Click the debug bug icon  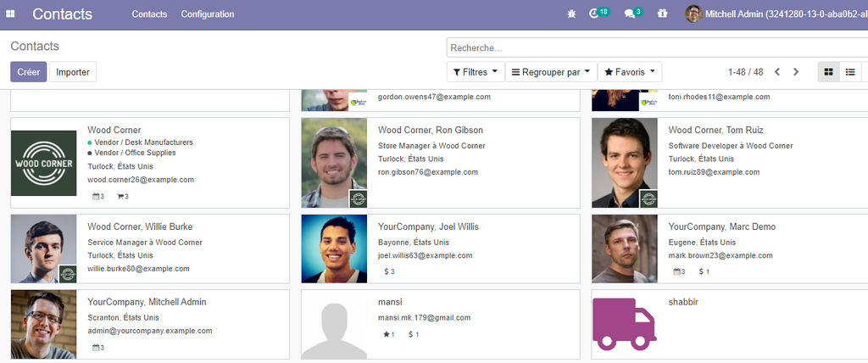(x=571, y=14)
